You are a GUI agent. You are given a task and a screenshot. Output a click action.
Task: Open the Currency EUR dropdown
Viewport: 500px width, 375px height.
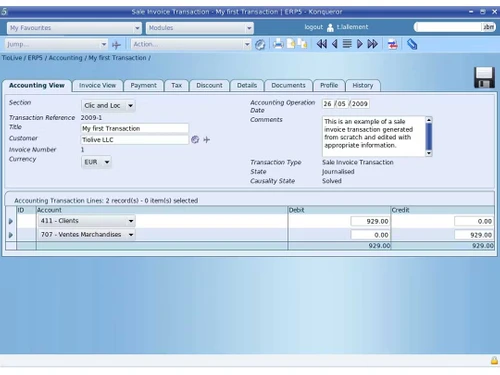pos(96,162)
